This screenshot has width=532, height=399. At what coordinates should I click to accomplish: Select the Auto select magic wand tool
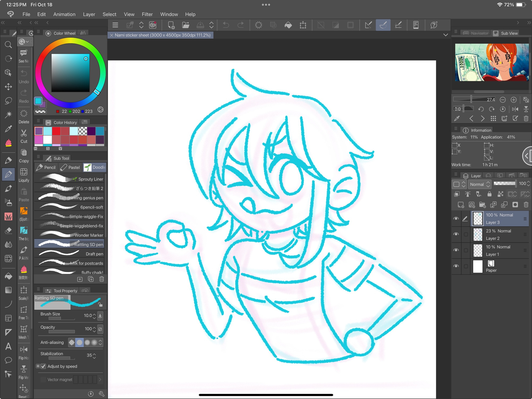click(x=8, y=115)
